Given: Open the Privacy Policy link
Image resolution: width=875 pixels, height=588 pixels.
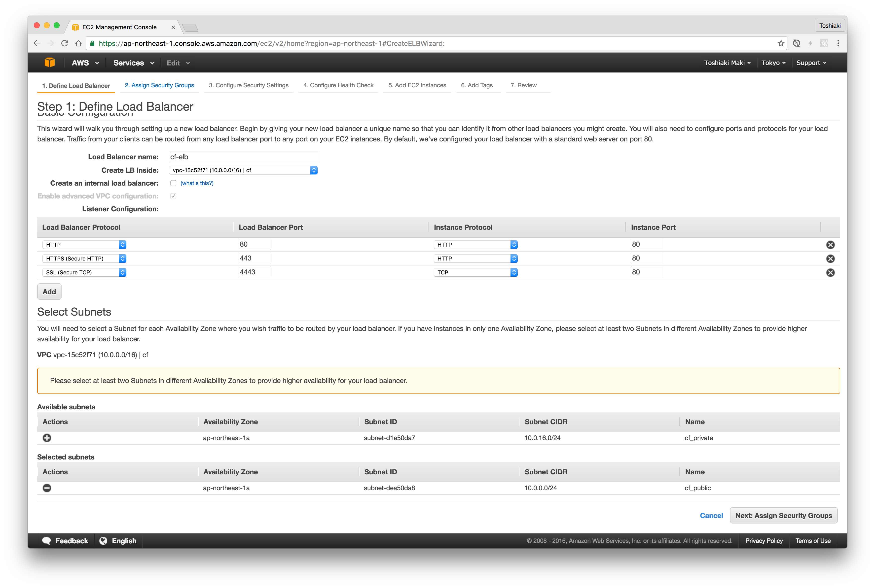Looking at the screenshot, I should click(x=764, y=540).
